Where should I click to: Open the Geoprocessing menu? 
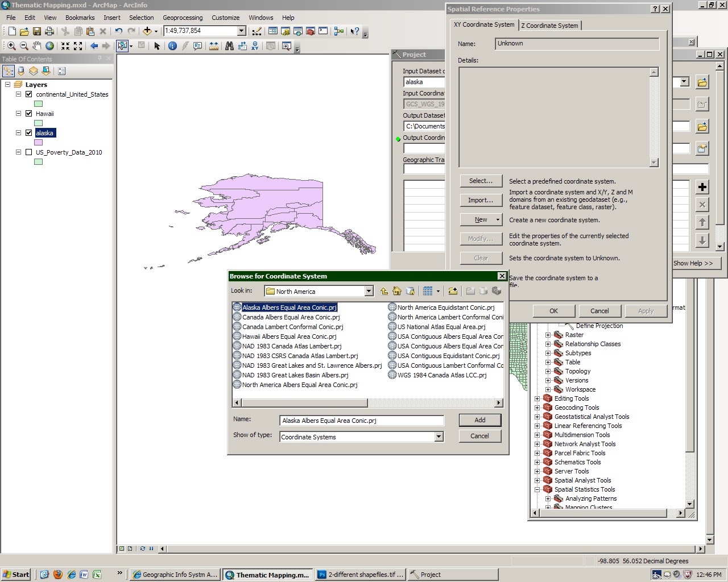183,18
